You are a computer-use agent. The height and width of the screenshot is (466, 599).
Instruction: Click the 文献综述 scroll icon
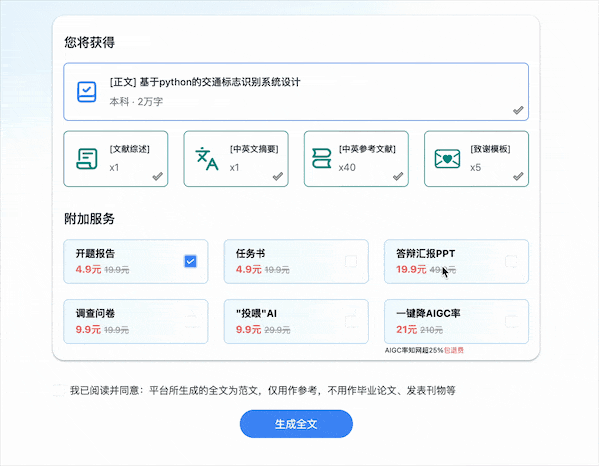click(87, 159)
